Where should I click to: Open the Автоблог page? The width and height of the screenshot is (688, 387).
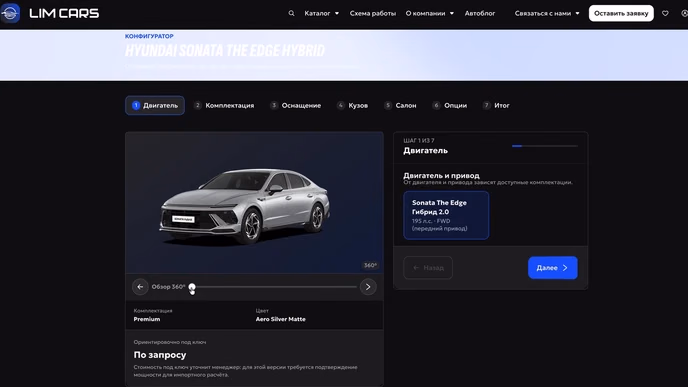(480, 13)
